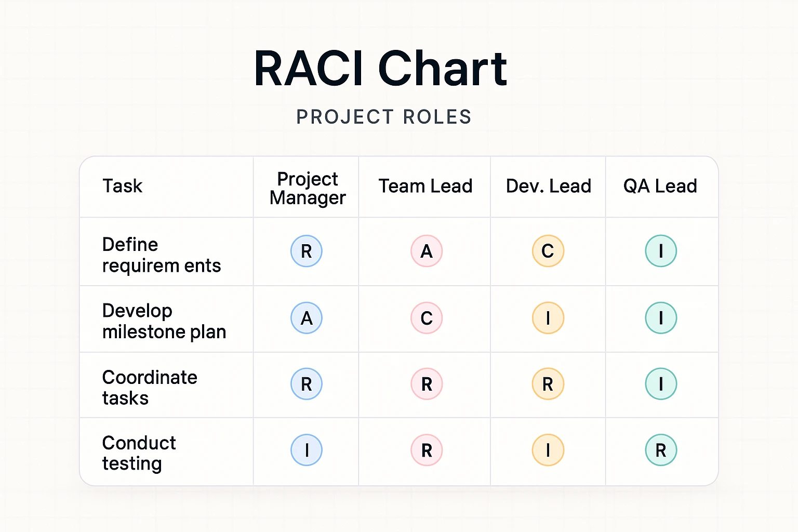Screen dimensions: 798x532
Task: Click QA Lead's I badge for Coordinate tasks
Action: pos(661,384)
